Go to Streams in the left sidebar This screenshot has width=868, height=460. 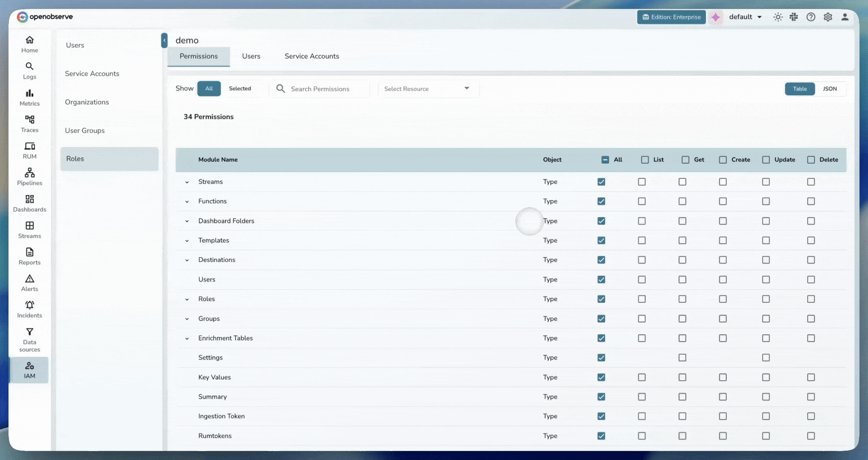[29, 230]
